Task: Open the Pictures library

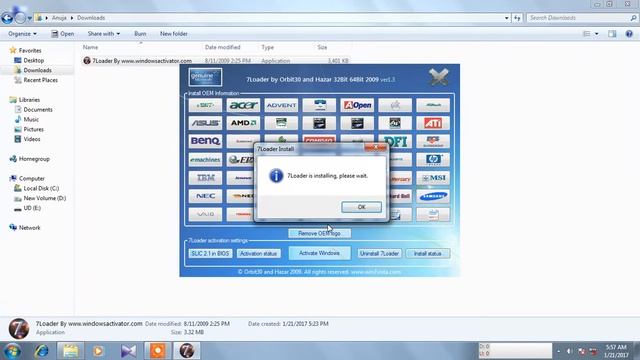Action: [x=33, y=129]
